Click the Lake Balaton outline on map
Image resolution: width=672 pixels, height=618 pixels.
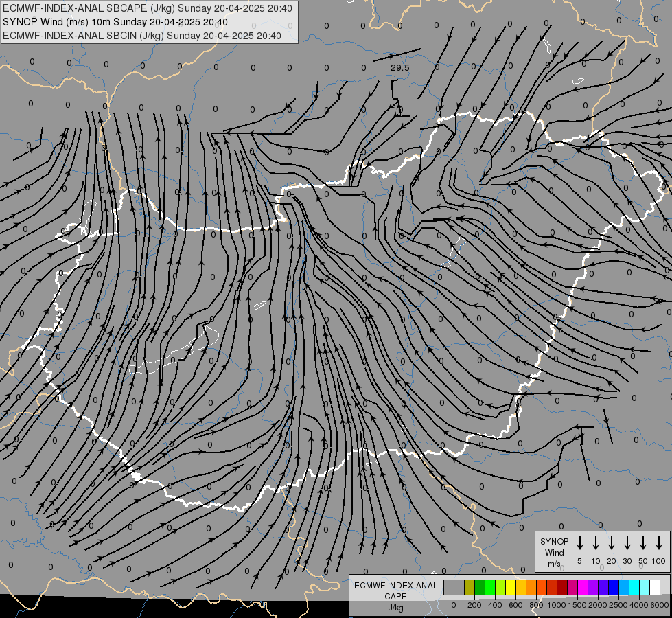click(174, 350)
